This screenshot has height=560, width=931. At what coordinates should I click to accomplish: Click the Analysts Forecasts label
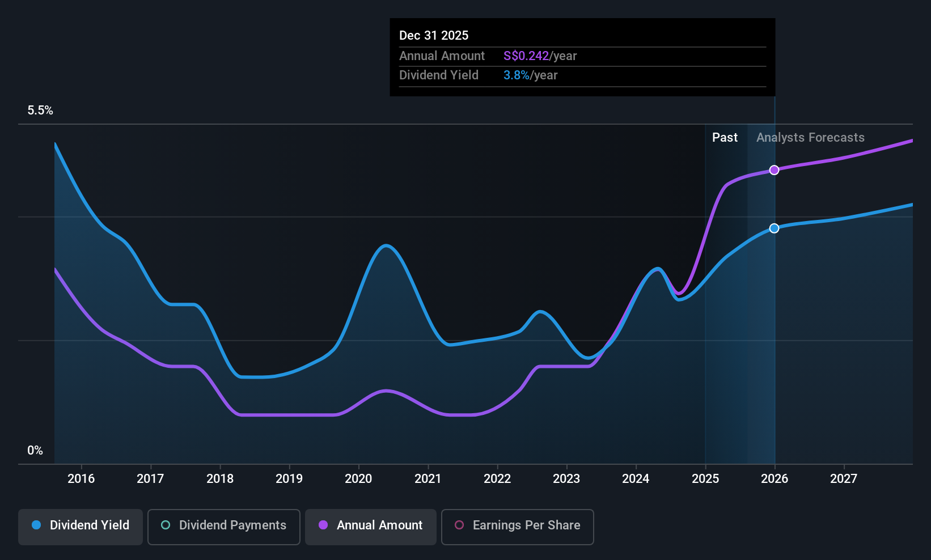(x=810, y=138)
